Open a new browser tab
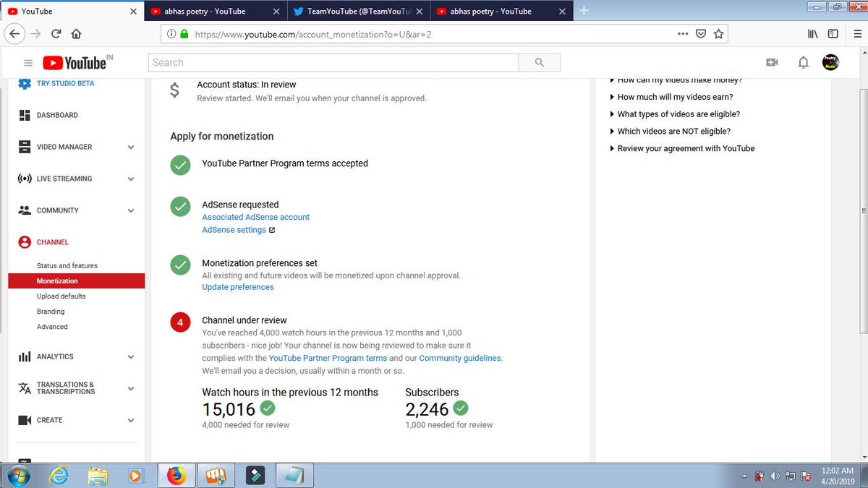Screen dimensions: 868x488 (584, 11)
